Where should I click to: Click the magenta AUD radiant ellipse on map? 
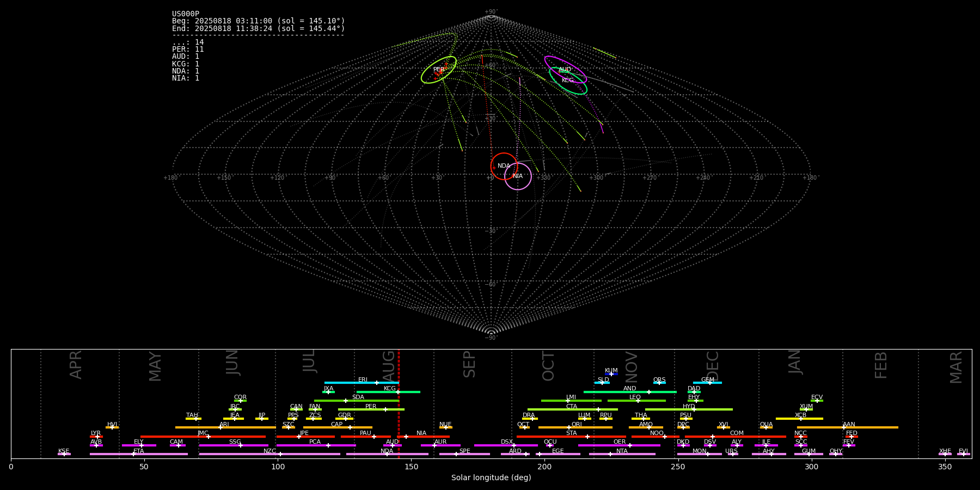click(x=565, y=70)
